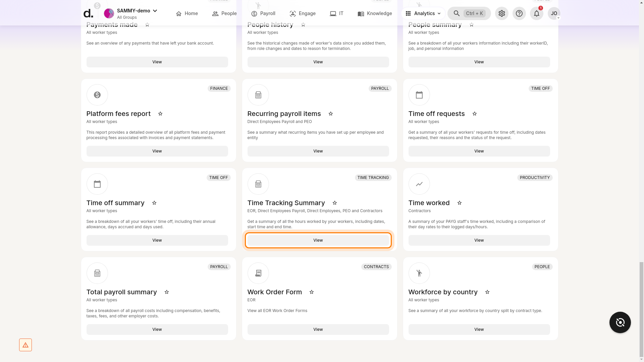Viewport: 644px width, 362px height.
Task: Favorite the Time off requests report
Action: click(x=475, y=114)
